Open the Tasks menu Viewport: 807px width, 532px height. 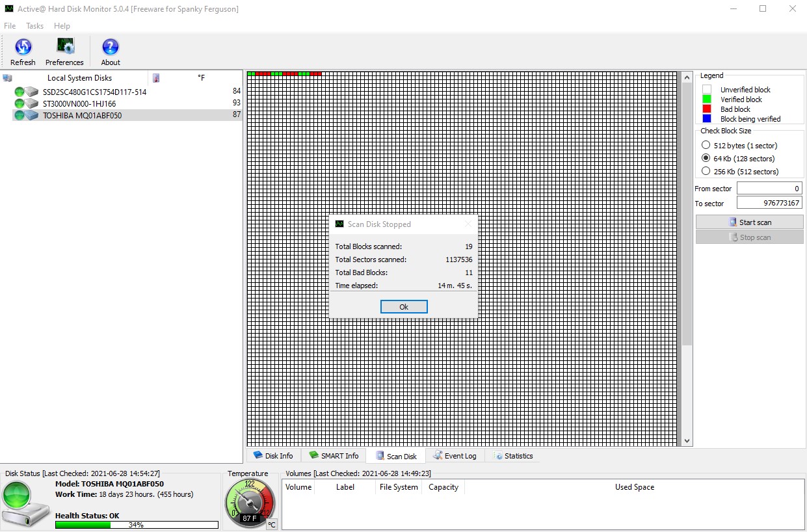(34, 26)
